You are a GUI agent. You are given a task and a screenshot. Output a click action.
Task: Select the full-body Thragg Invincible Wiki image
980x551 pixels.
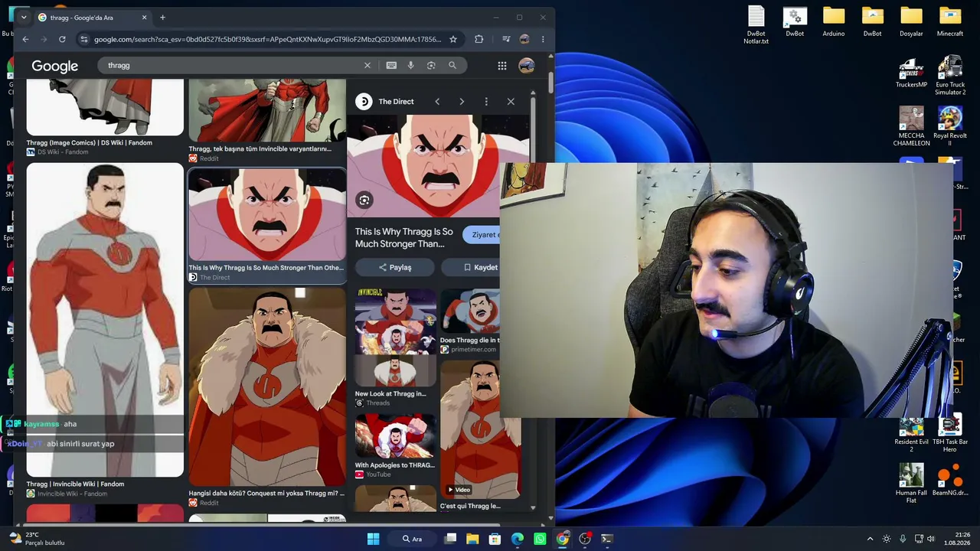(x=105, y=320)
